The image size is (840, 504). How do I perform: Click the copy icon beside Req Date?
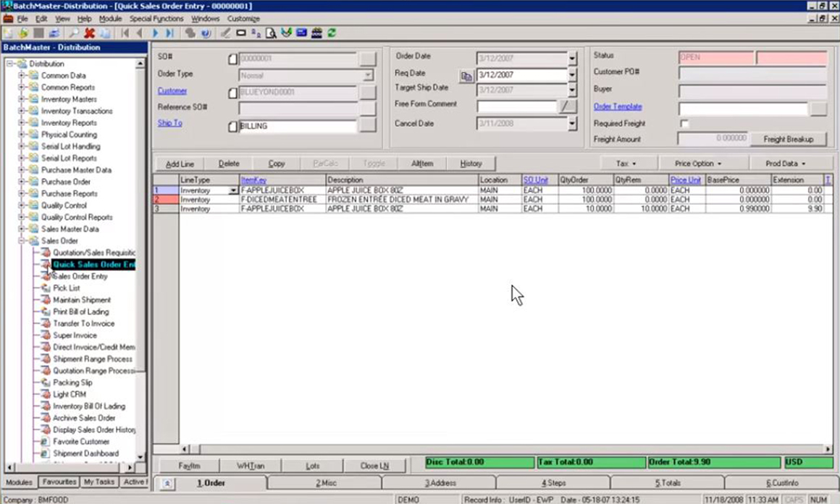point(466,75)
